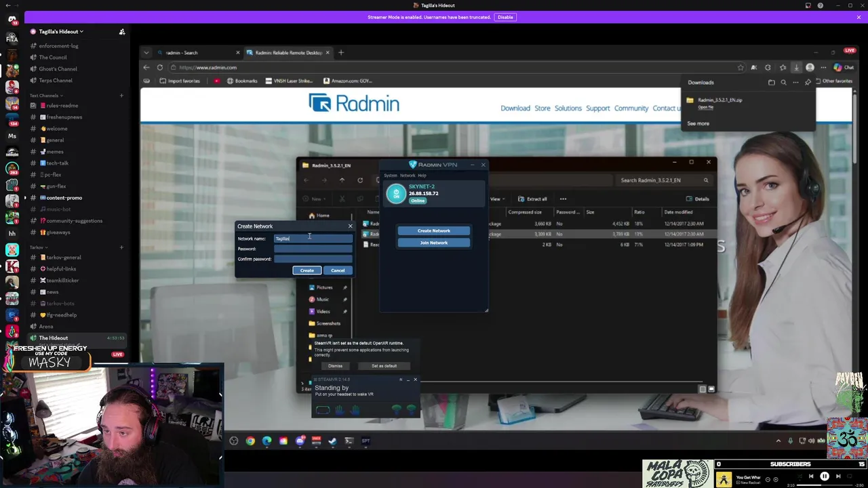Screen dimensions: 868x488
Task: Click the File Explorer up arrow icon
Action: [x=342, y=180]
